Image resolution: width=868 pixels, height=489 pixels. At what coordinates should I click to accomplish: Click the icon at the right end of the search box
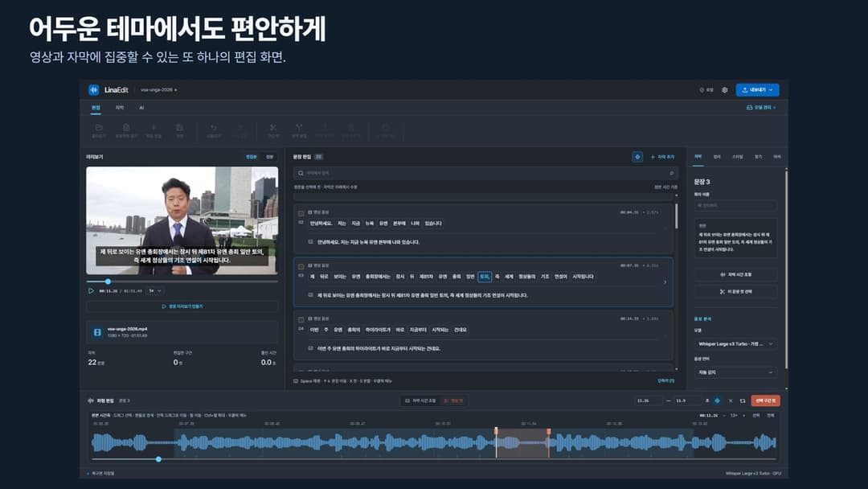click(671, 174)
